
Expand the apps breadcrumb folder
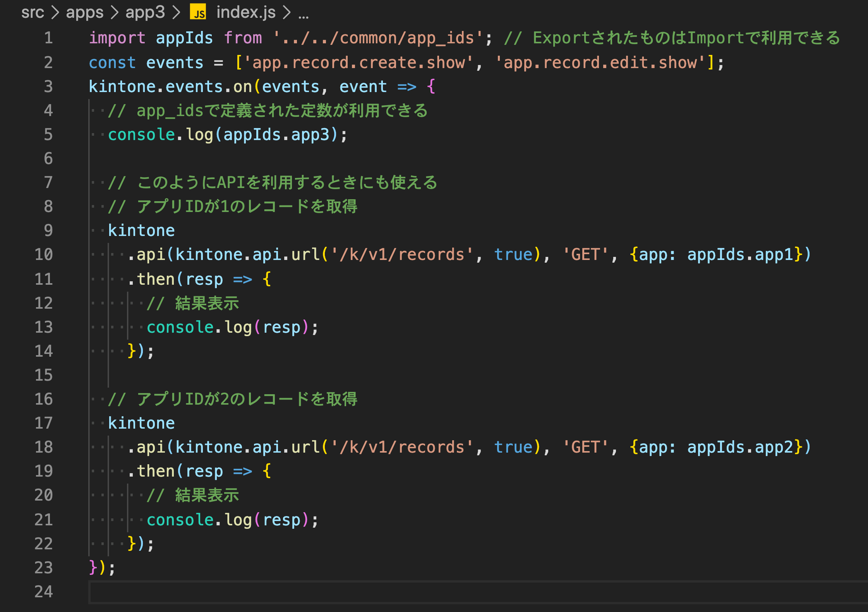click(84, 12)
